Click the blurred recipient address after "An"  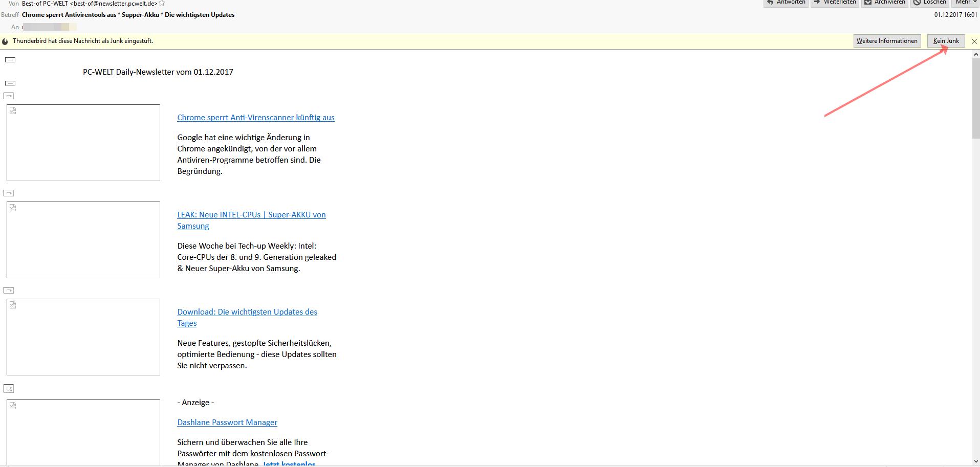(50, 27)
